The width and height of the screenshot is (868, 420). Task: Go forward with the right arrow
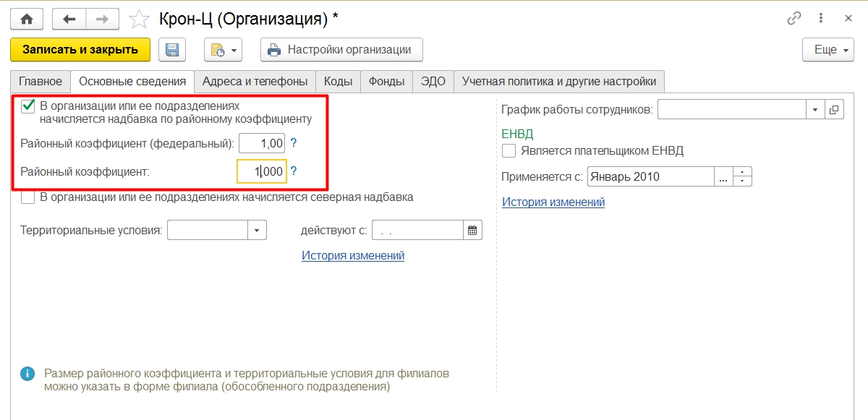tap(102, 20)
